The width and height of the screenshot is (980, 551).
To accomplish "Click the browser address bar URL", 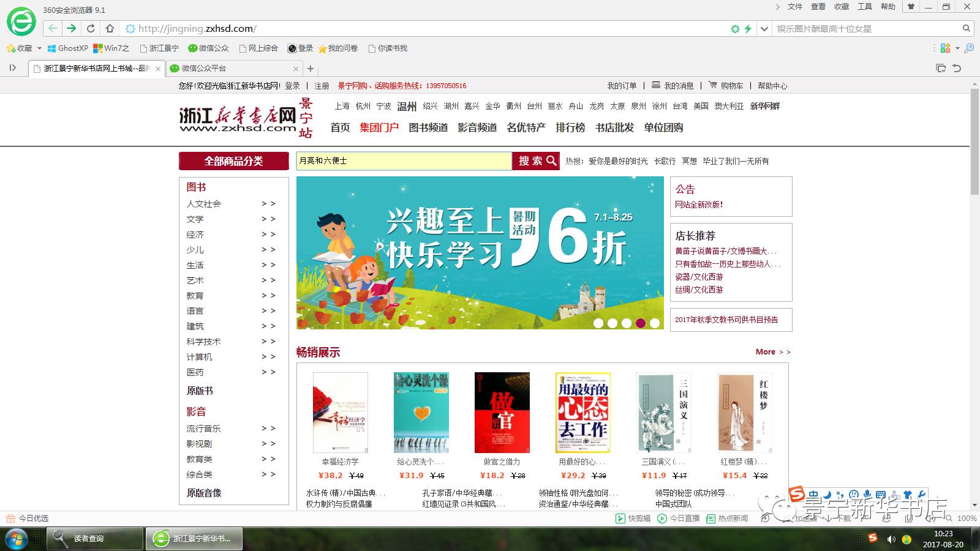I will pyautogui.click(x=197, y=29).
